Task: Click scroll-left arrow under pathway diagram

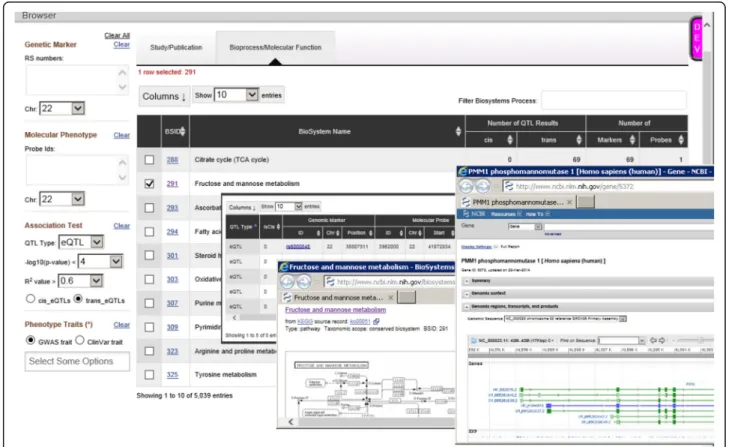Action: [x=291, y=422]
